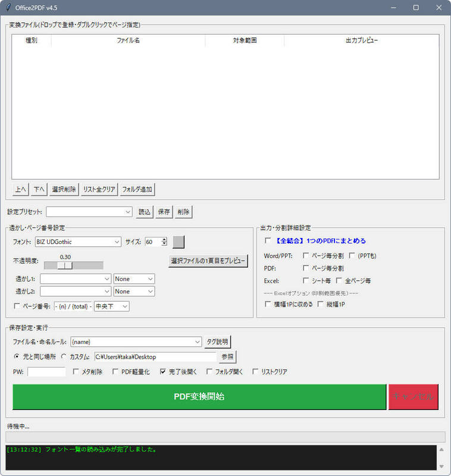This screenshot has width=451, height=476.
Task: Click the PW password input field
Action: click(x=46, y=372)
